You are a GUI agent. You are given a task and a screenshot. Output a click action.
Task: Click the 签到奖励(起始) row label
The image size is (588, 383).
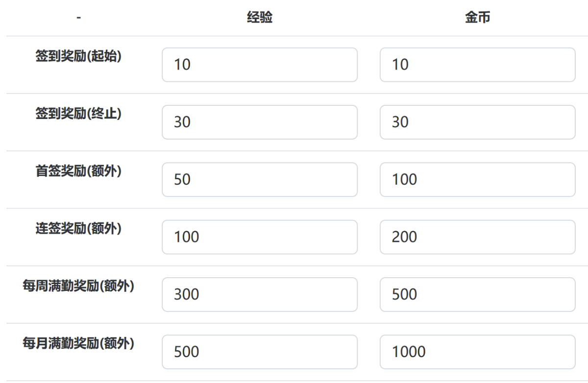point(78,56)
